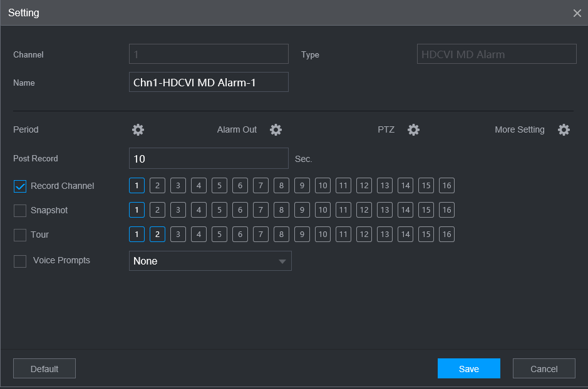Screen dimensions: 588x389
Task: Uncheck the Record Channel checkbox
Action: (20, 186)
